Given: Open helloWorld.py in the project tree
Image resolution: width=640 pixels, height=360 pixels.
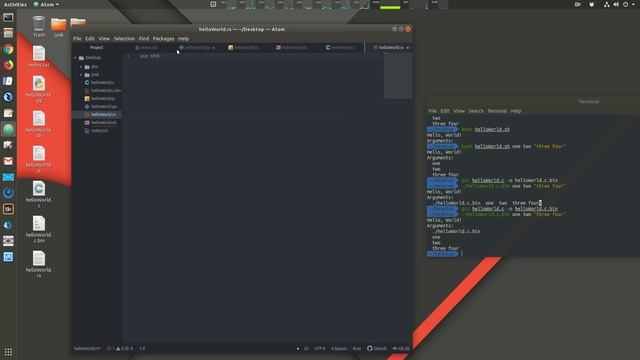Looking at the screenshot, I should [101, 107].
